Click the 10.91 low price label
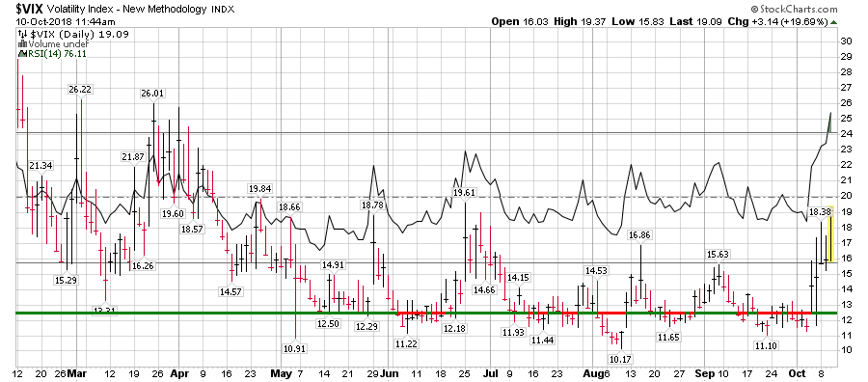Viewport: 868px width, 382px height. pos(294,349)
